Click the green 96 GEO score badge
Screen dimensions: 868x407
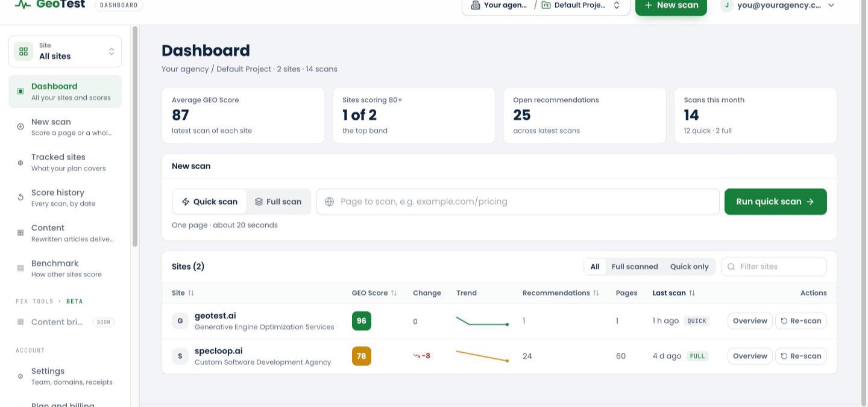pyautogui.click(x=362, y=321)
